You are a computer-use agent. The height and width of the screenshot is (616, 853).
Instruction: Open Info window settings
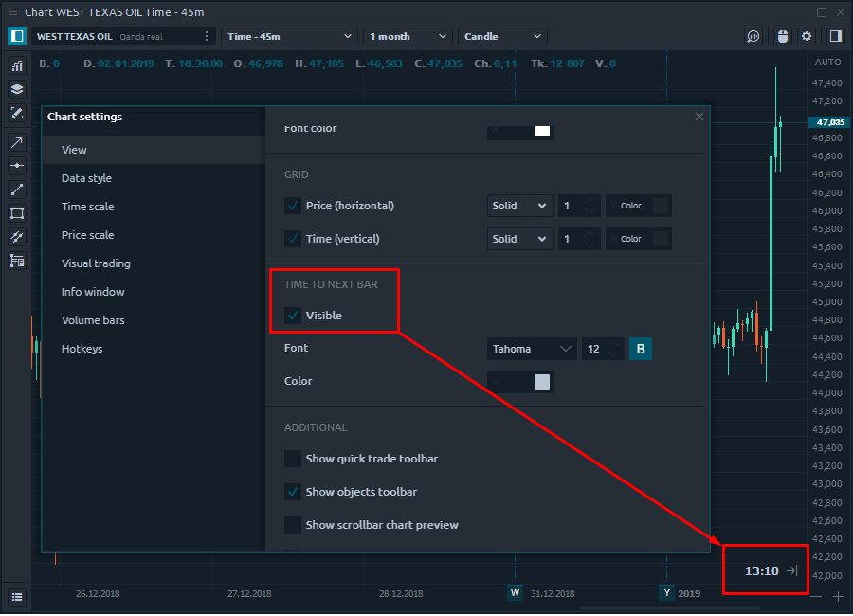154,292
